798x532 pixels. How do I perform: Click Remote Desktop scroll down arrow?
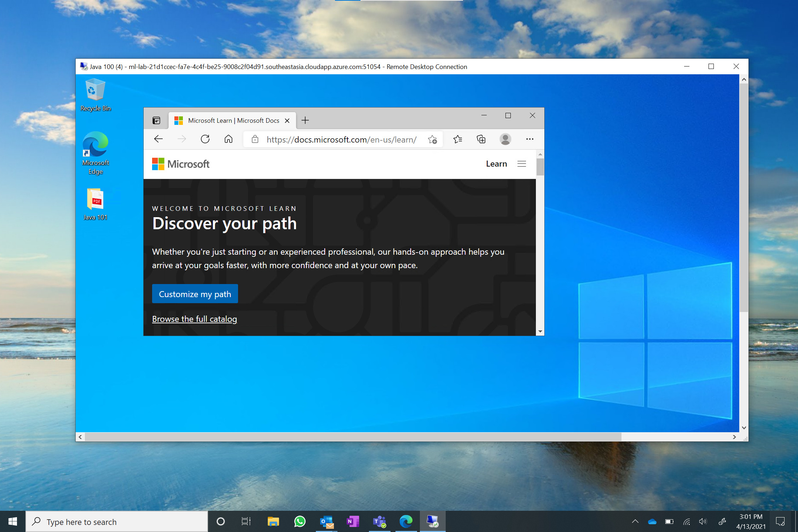click(x=744, y=428)
